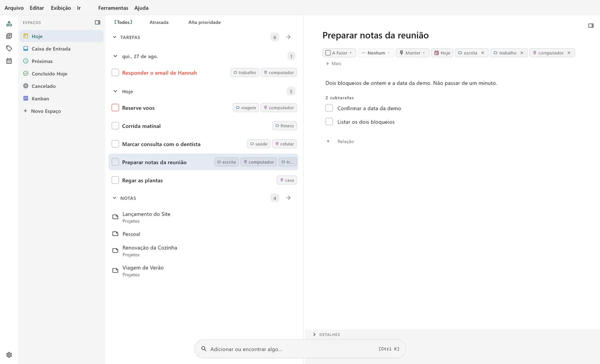Click Mais to add more fields
Screen dimensions: 600x364
[333, 63]
